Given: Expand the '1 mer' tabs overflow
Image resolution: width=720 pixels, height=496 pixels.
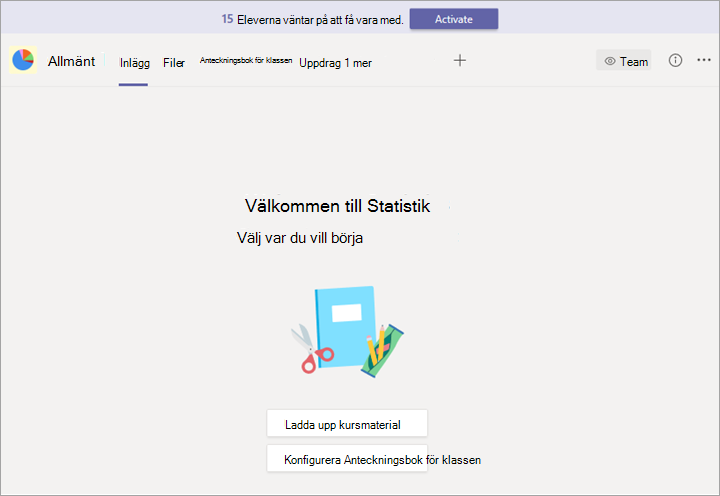Looking at the screenshot, I should click(x=358, y=63).
